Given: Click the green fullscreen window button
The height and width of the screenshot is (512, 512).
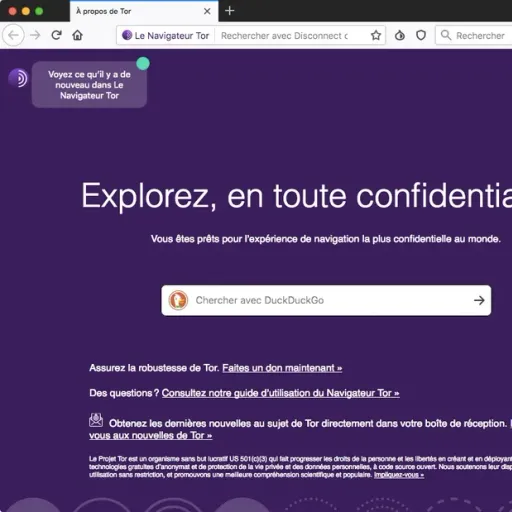Looking at the screenshot, I should (39, 11).
